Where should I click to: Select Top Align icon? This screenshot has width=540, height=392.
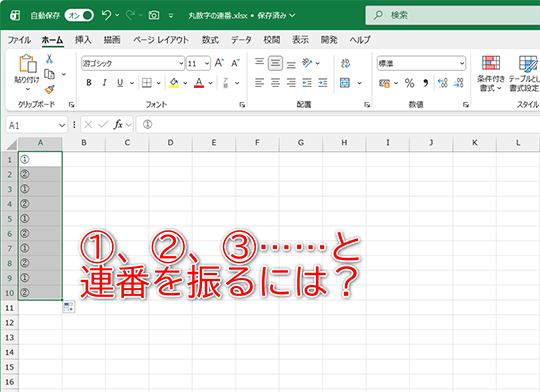click(259, 62)
